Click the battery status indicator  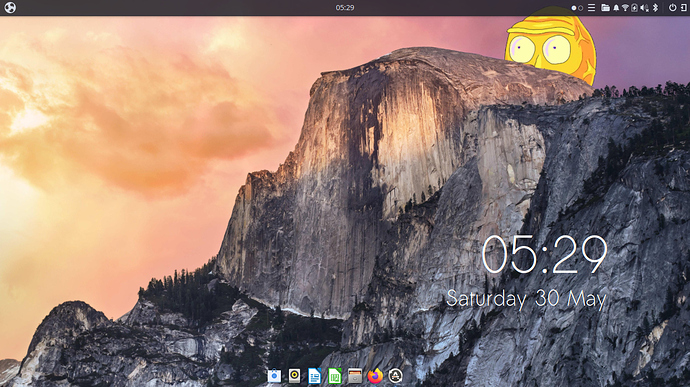(635, 7)
